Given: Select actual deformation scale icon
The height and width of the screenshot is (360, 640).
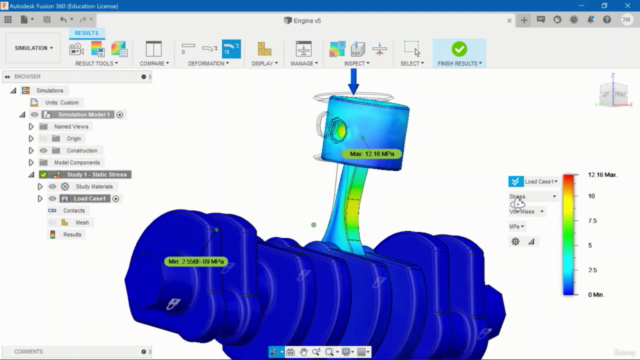Looking at the screenshot, I should [x=210, y=49].
